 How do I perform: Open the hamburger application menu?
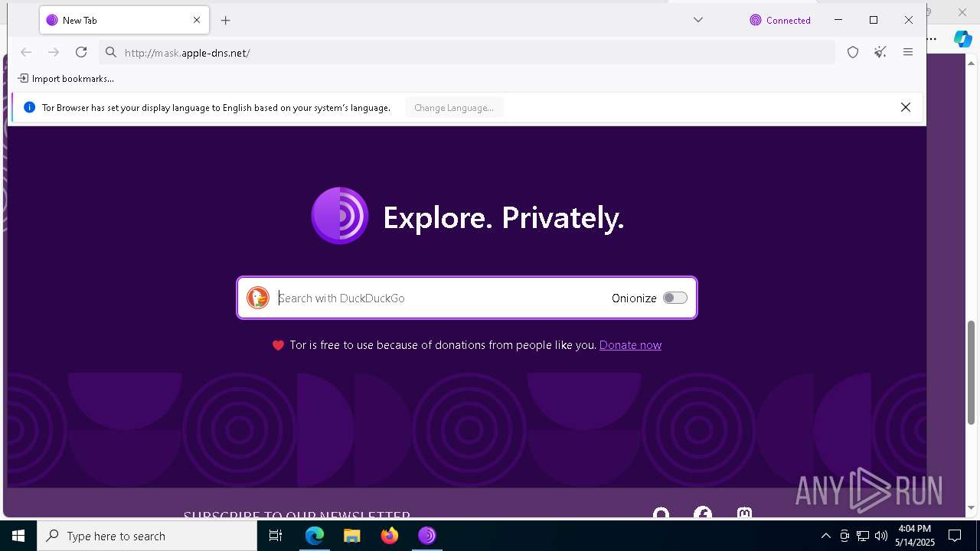908,52
